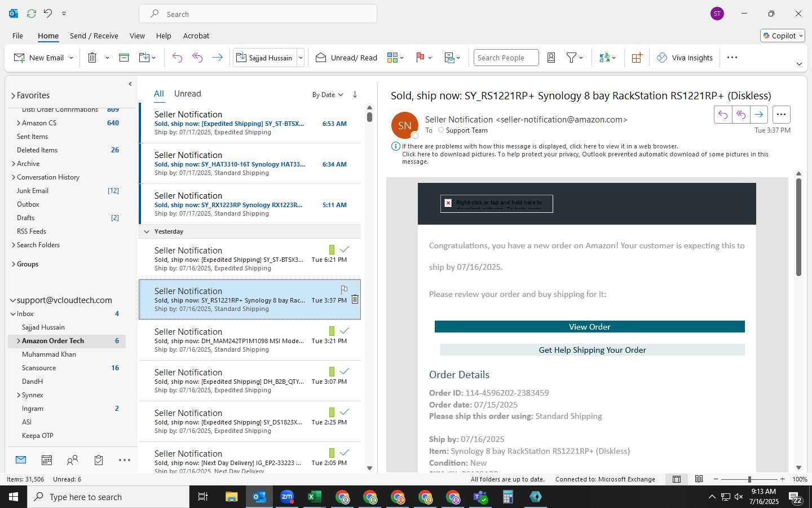The image size is (812, 508).
Task: Collapse the folder pane arrow
Action: click(x=130, y=84)
